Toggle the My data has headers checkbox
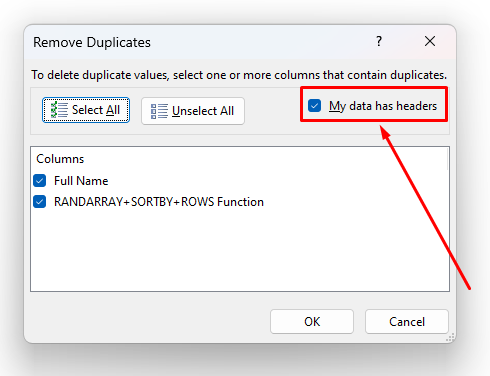Screen dimensions: 490x376 click(314, 106)
